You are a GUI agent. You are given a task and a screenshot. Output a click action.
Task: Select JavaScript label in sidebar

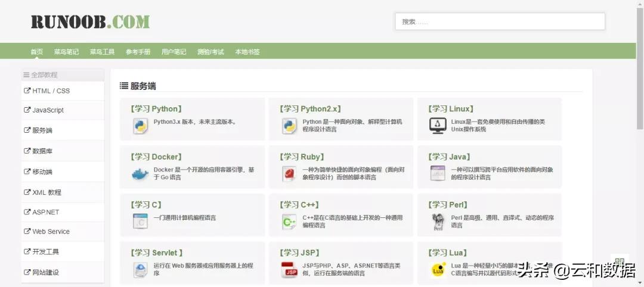point(48,110)
